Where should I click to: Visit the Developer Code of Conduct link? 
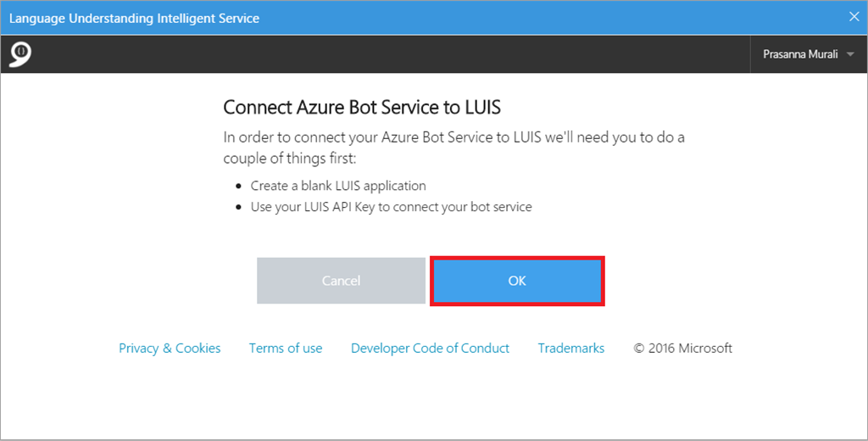coord(430,349)
